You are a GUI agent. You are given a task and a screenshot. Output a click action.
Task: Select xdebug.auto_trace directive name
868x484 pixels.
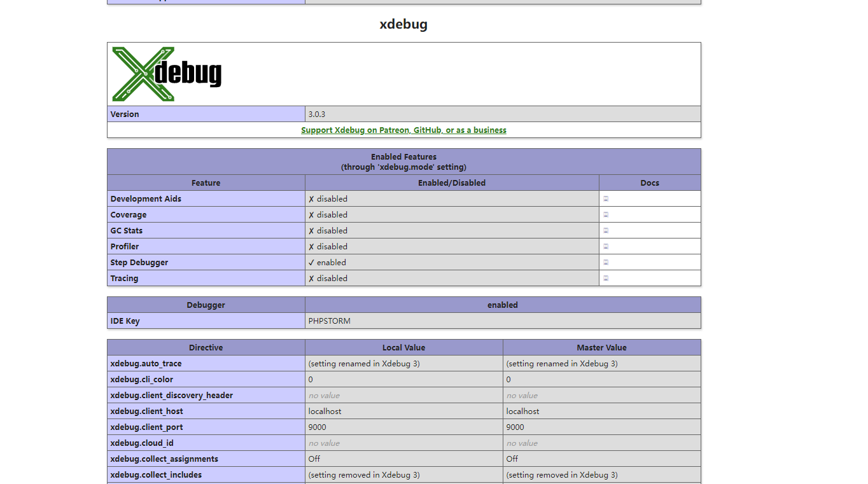(146, 364)
